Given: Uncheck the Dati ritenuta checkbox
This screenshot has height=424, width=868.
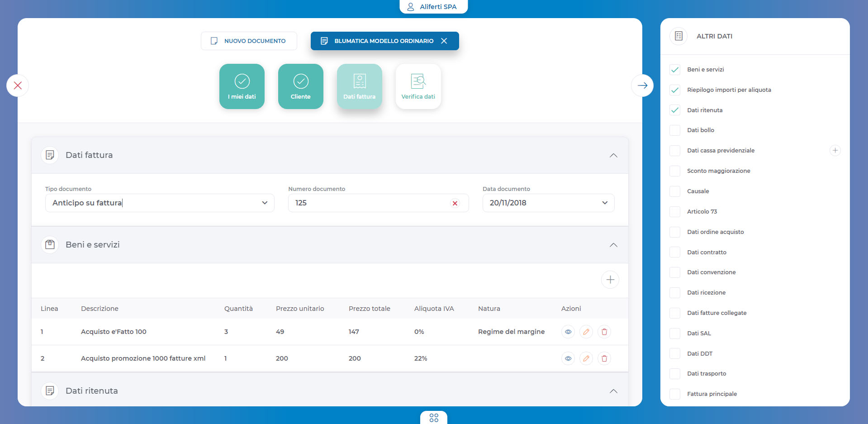Looking at the screenshot, I should pyautogui.click(x=675, y=110).
